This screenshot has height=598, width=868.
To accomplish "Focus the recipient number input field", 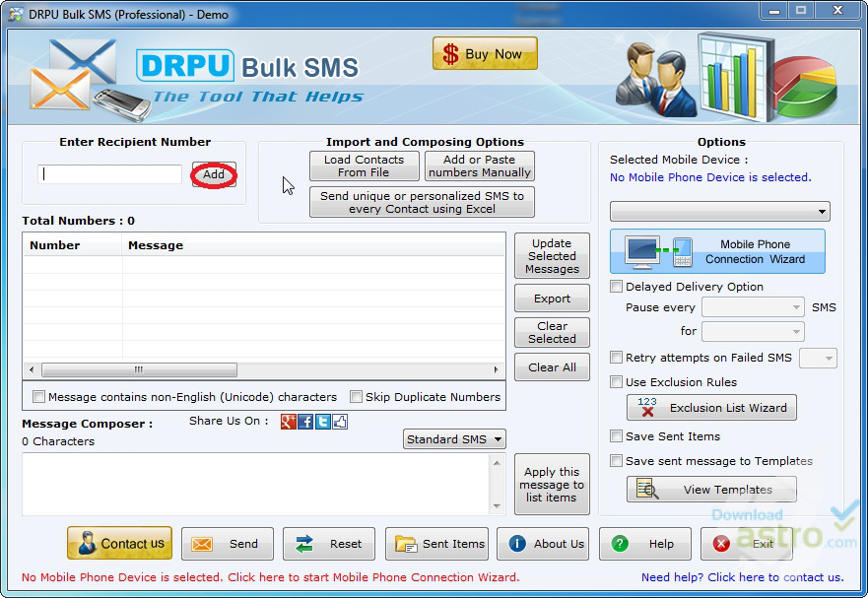I will point(109,174).
